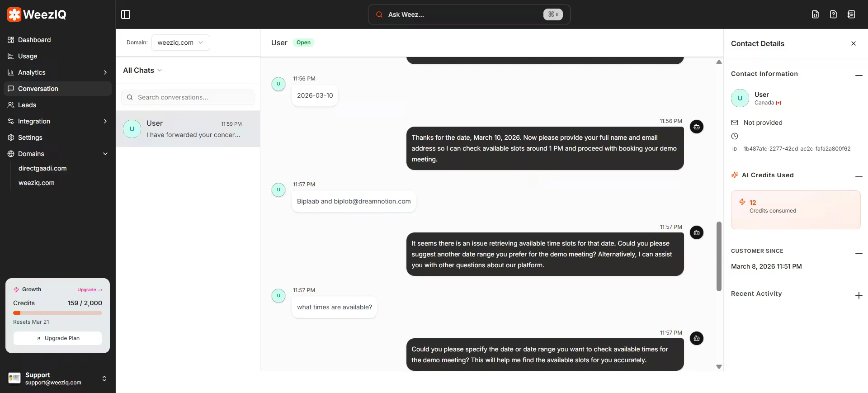
Task: Click the clock icon under Not provided
Action: tap(735, 136)
